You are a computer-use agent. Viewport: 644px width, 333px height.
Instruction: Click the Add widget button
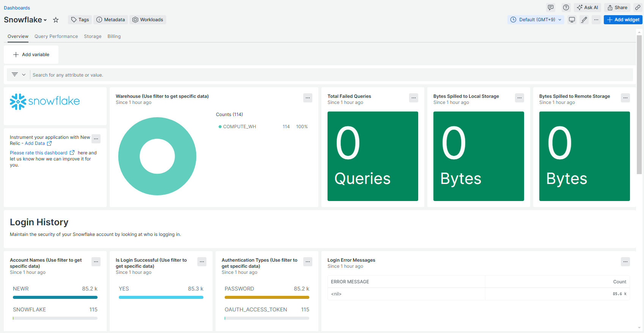tap(623, 20)
